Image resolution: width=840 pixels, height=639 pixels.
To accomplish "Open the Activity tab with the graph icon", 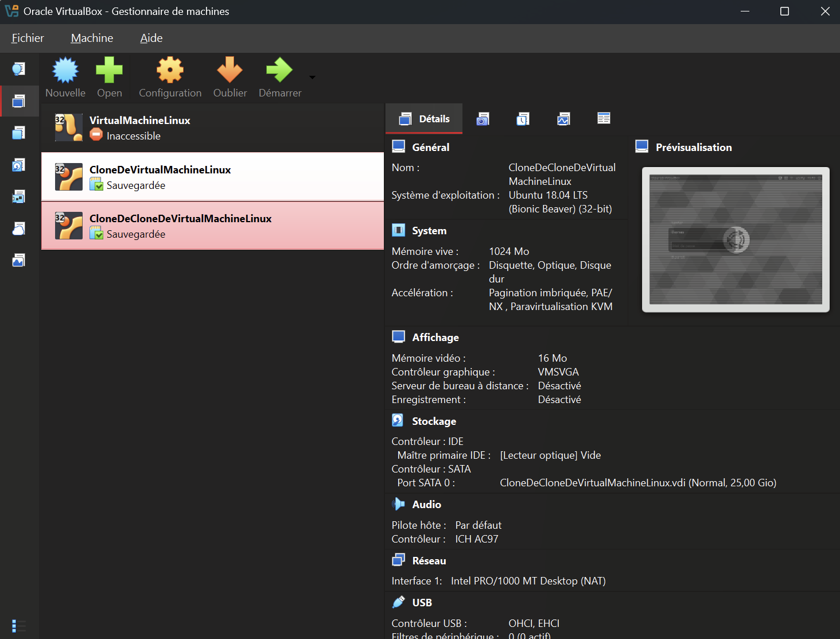I will [x=563, y=119].
